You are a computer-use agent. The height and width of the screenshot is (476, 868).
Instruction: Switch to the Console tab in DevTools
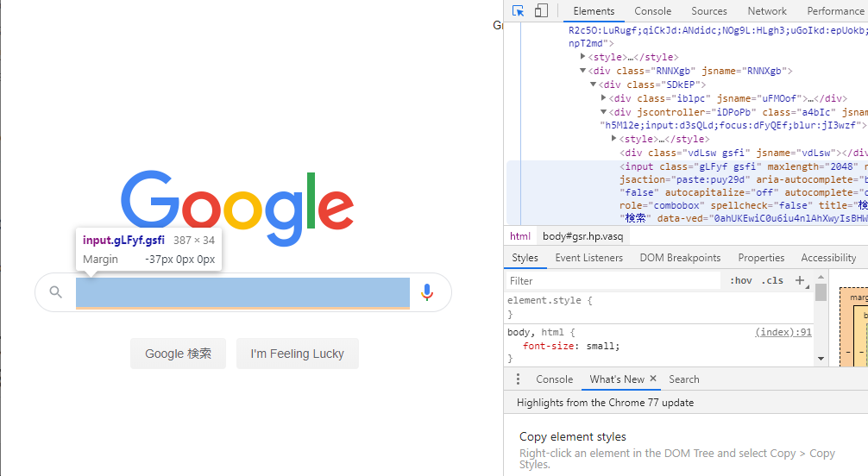click(x=652, y=11)
